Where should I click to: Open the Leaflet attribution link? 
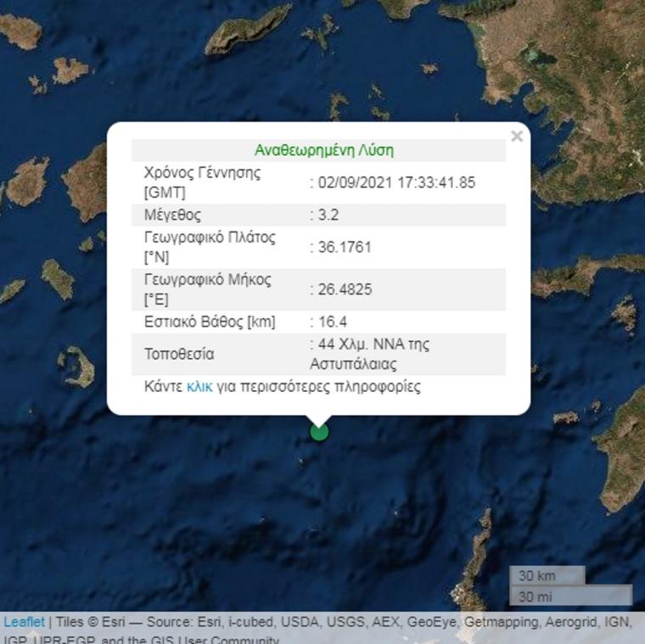(x=24, y=623)
